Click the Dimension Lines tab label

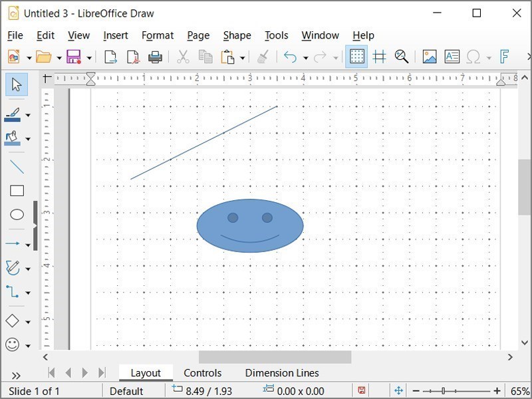pyautogui.click(x=281, y=373)
